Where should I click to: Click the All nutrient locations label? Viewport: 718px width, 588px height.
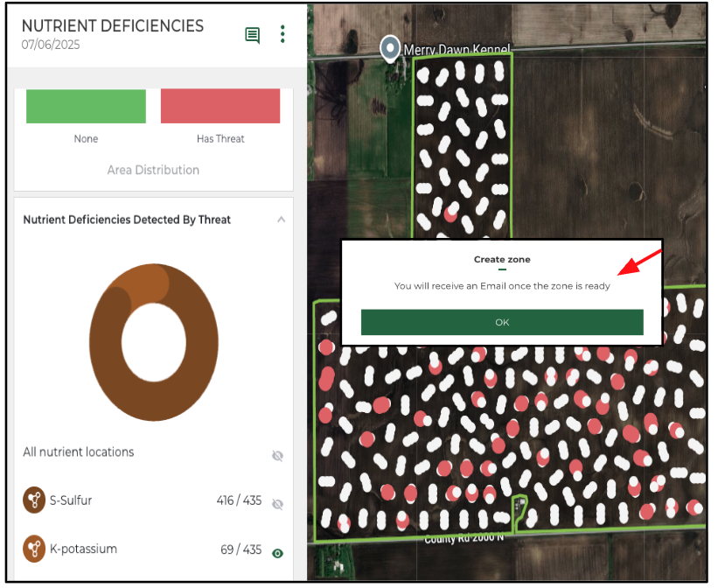click(x=79, y=451)
